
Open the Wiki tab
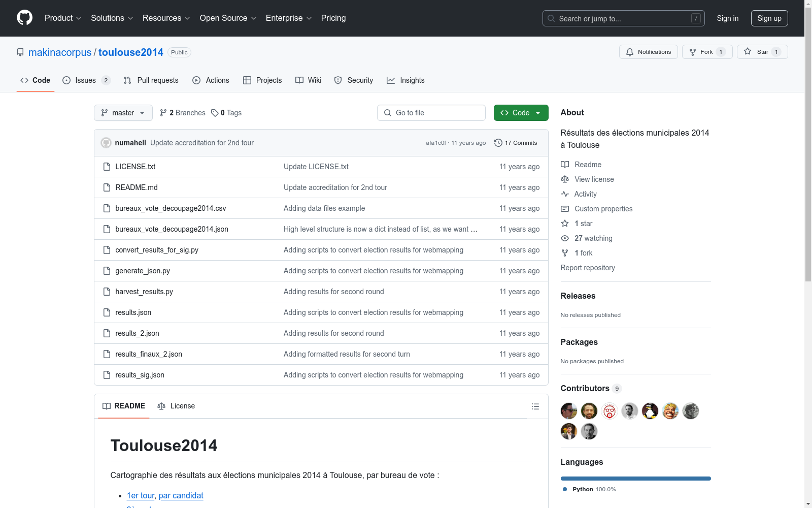coord(309,80)
